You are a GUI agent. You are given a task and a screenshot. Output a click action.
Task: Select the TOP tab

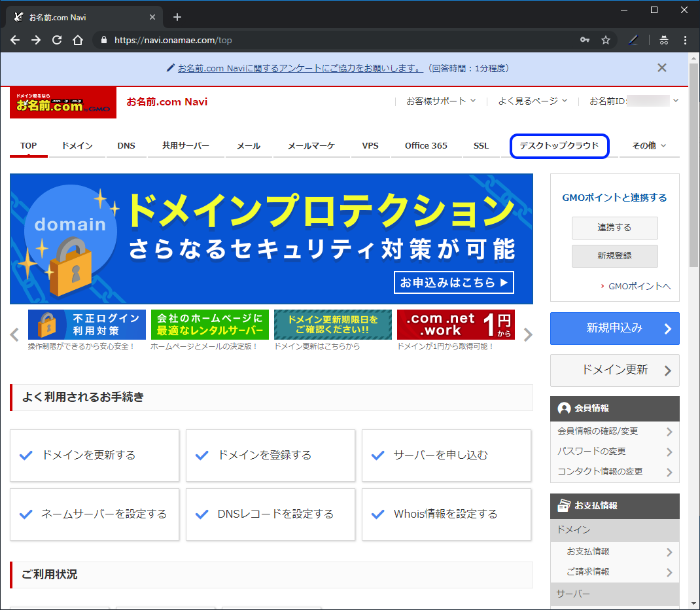pos(29,145)
